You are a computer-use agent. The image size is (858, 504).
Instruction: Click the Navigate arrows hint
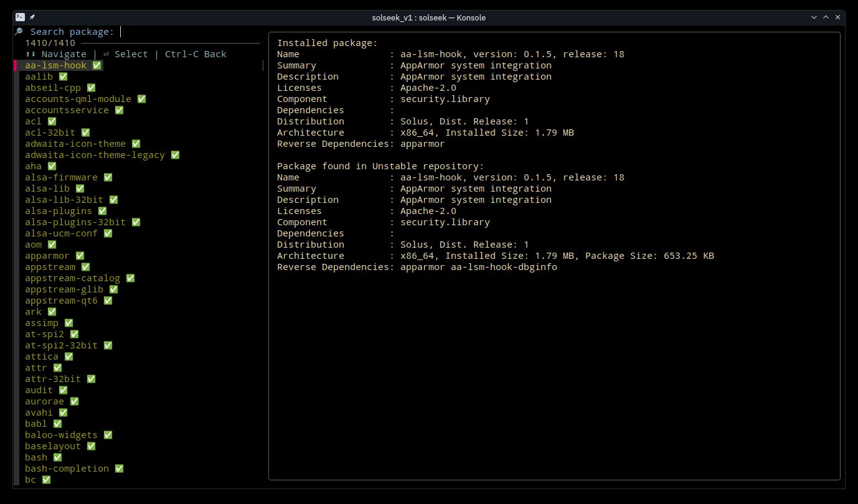tap(56, 54)
